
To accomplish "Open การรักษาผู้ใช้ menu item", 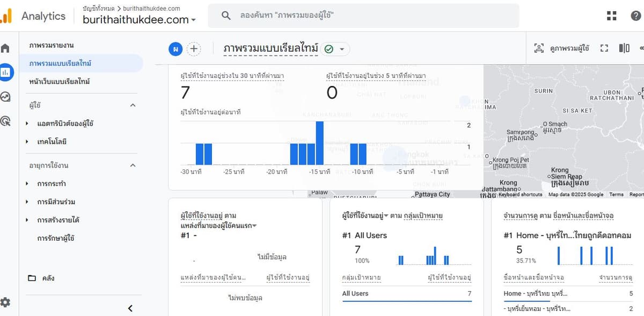I will (56, 238).
